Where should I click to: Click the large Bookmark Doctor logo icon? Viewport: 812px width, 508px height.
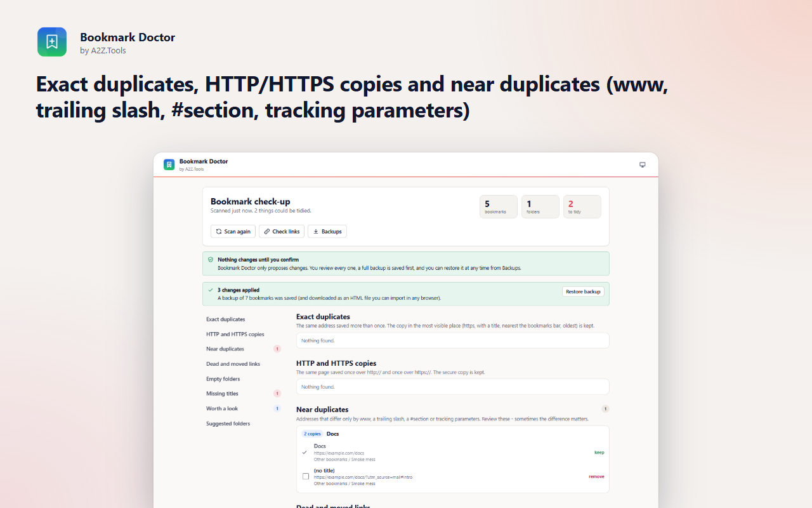[x=52, y=42]
